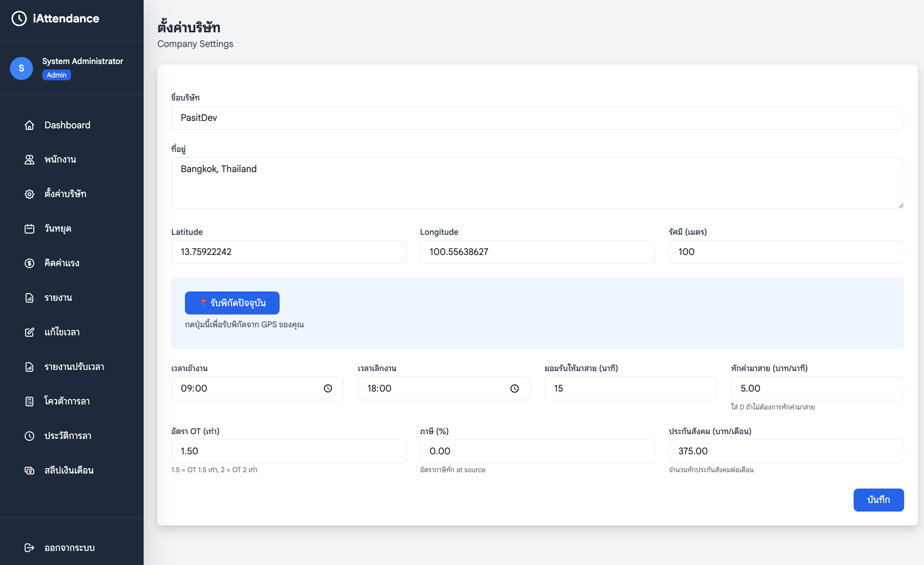924x565 pixels.
Task: Open the รายงาน reports menu item
Action: (x=58, y=298)
